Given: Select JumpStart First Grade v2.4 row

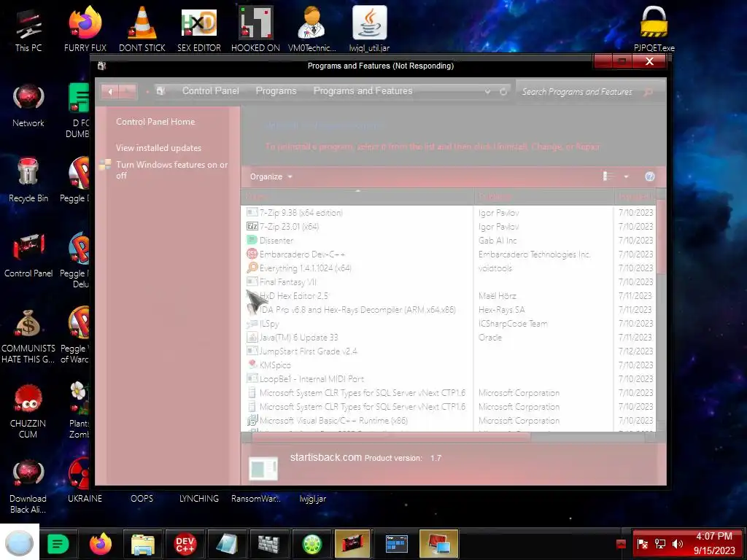Looking at the screenshot, I should (x=448, y=351).
